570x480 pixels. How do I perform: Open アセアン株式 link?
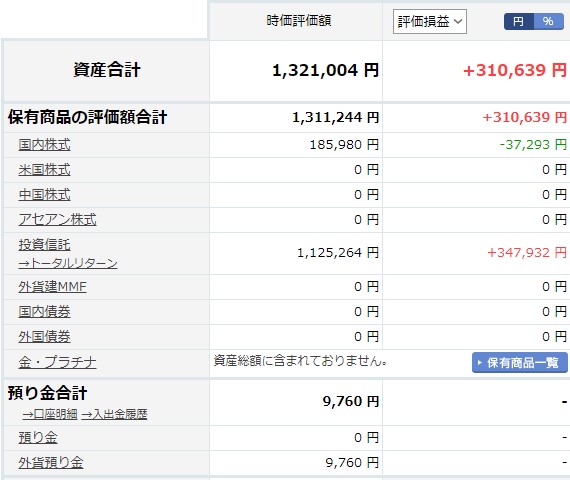(x=57, y=220)
